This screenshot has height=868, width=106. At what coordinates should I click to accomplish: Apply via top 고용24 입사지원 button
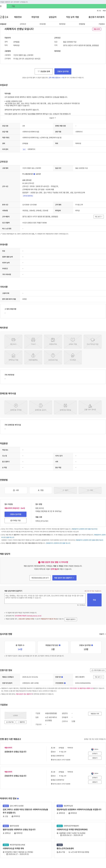click(63, 71)
